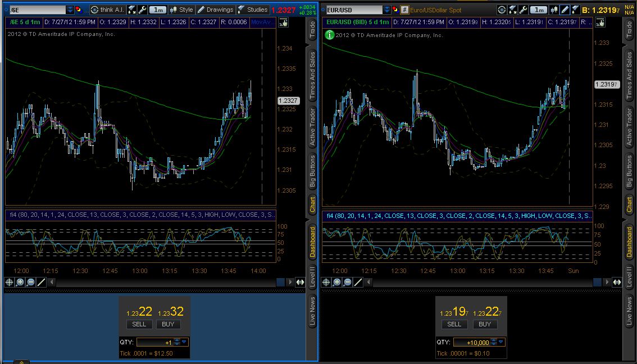
Task: Toggle Chart tab in /6E panel
Action: point(312,204)
